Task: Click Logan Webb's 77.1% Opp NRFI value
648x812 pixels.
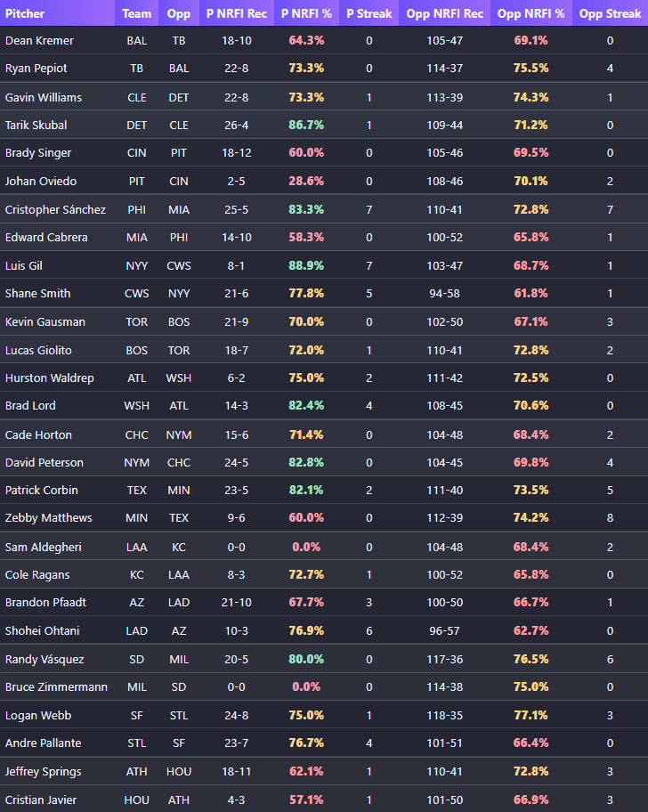Action: (531, 715)
